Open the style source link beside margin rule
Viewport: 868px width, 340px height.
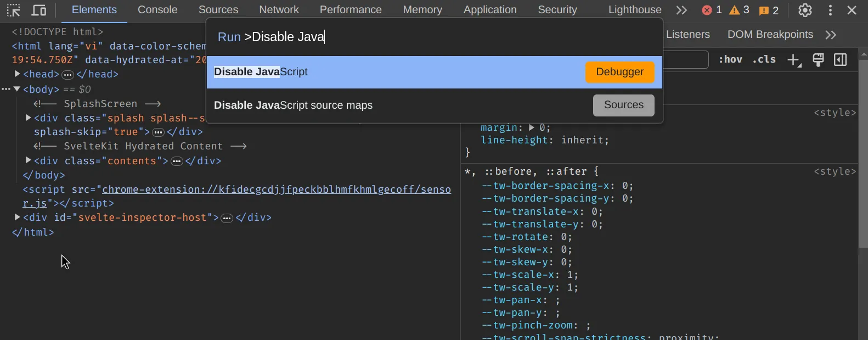coord(835,113)
